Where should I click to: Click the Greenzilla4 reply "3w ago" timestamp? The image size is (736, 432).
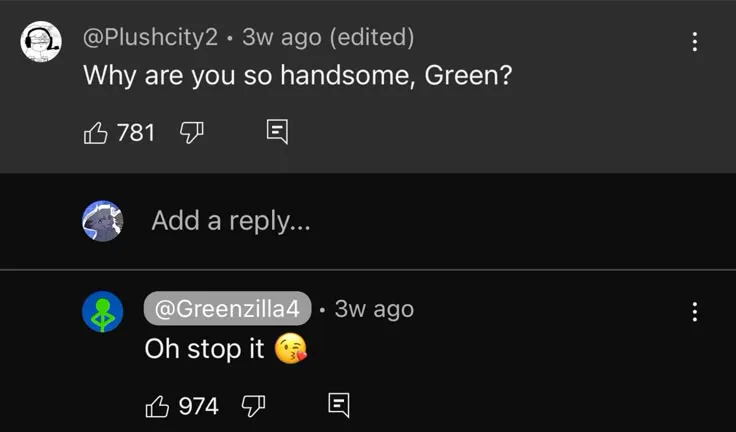pos(374,309)
